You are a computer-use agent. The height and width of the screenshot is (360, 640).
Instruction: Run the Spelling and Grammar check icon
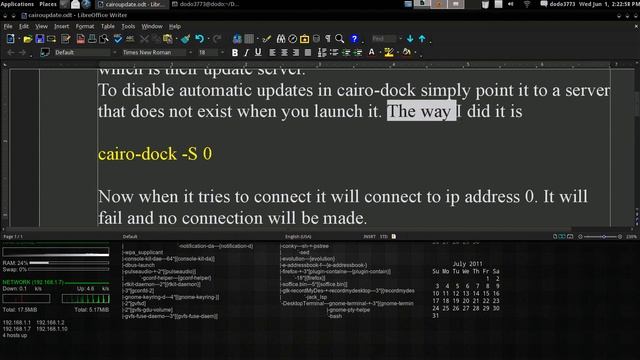118,39
